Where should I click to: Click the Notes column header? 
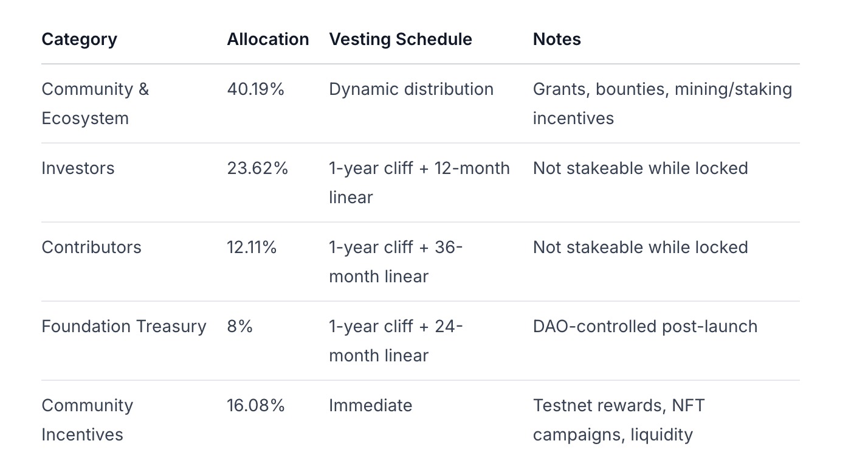(556, 40)
